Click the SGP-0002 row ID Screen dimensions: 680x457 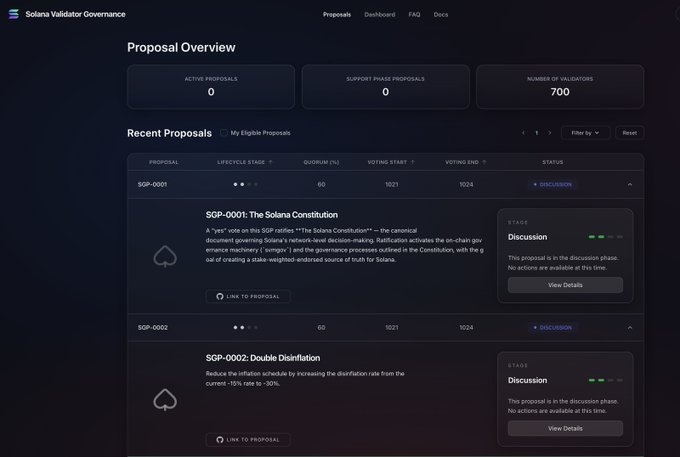point(152,327)
